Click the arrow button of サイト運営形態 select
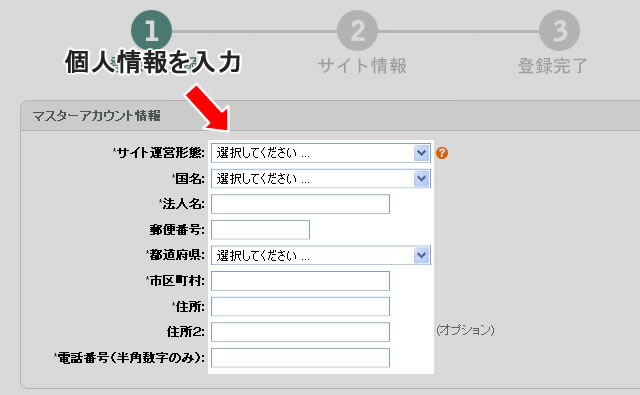 coord(421,153)
